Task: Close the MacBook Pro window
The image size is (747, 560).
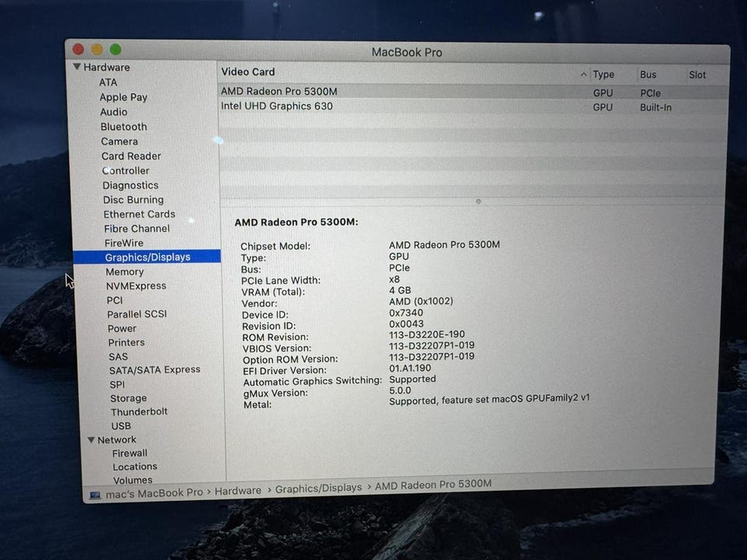Action: tap(79, 48)
